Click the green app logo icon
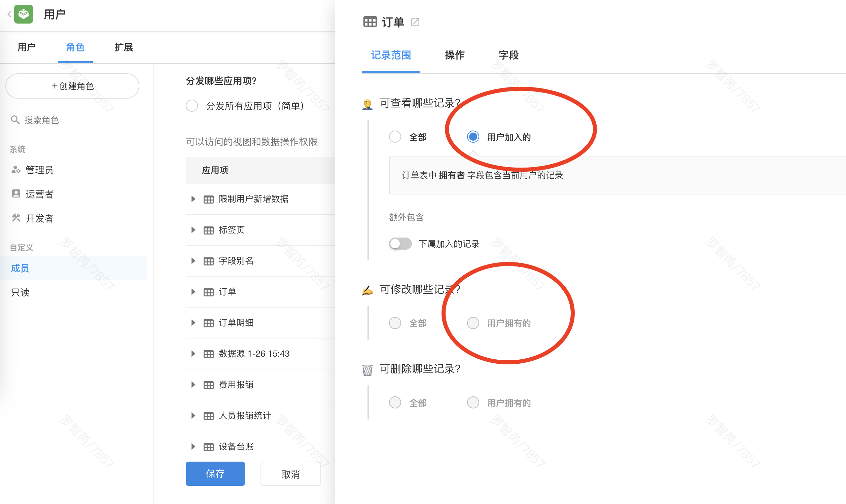 (24, 14)
